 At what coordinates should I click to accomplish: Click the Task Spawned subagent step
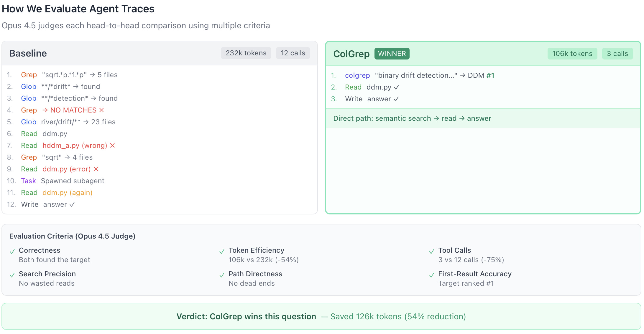pyautogui.click(x=63, y=181)
